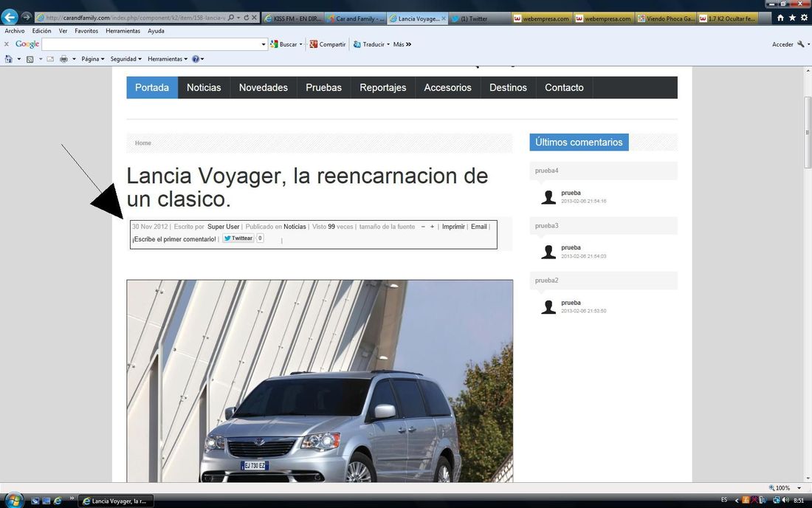Open the Seguridad dropdown menu
This screenshot has height=508, width=812.
125,59
